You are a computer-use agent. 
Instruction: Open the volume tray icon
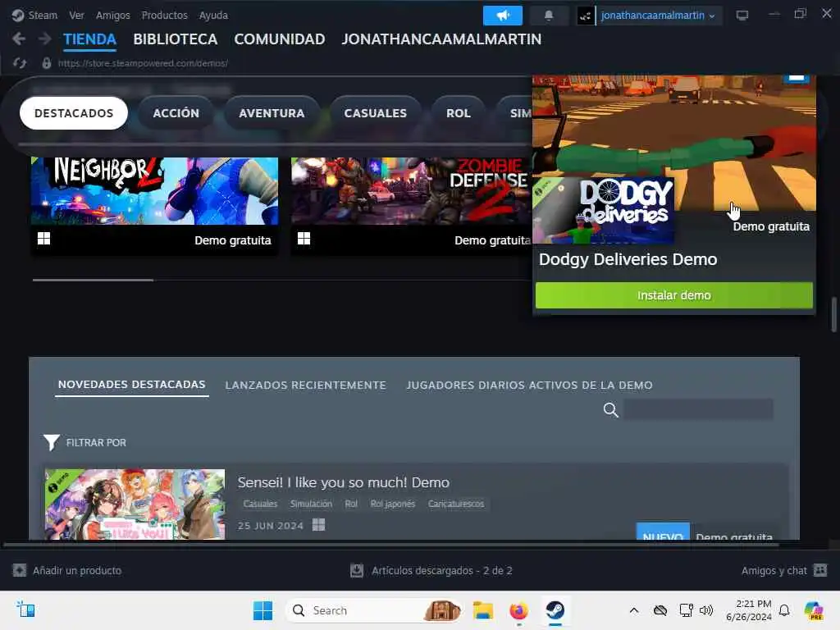click(706, 610)
